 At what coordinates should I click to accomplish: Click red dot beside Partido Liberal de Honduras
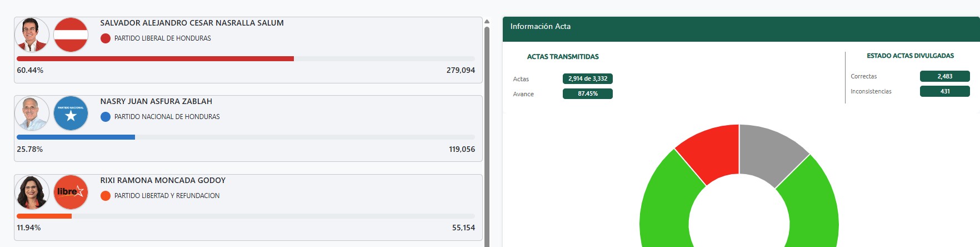click(106, 38)
